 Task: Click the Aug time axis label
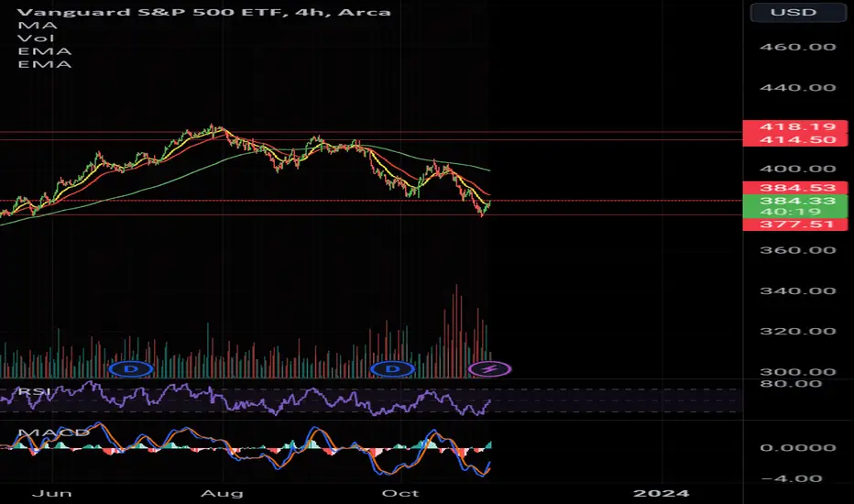223,493
